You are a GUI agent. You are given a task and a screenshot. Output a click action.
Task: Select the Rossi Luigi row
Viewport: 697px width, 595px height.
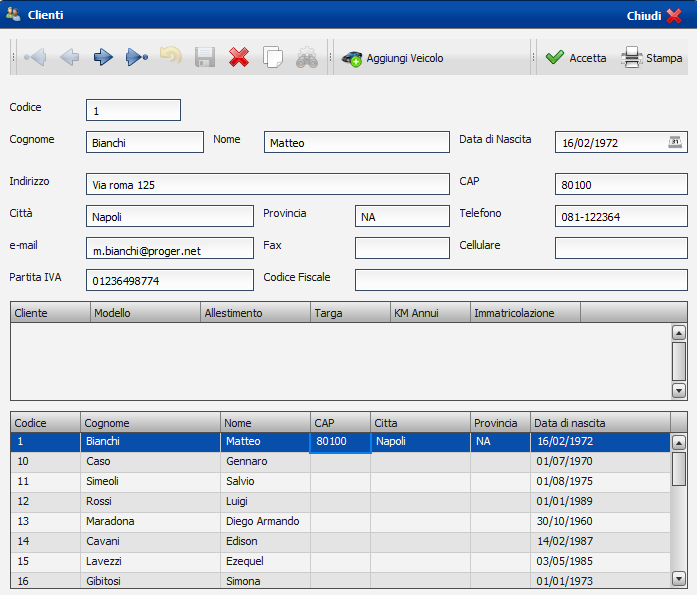click(340, 501)
